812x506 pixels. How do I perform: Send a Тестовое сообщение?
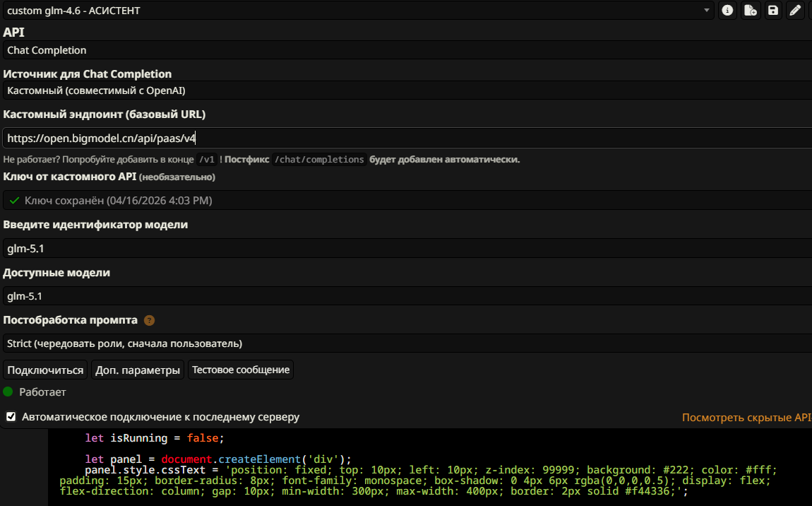click(241, 370)
